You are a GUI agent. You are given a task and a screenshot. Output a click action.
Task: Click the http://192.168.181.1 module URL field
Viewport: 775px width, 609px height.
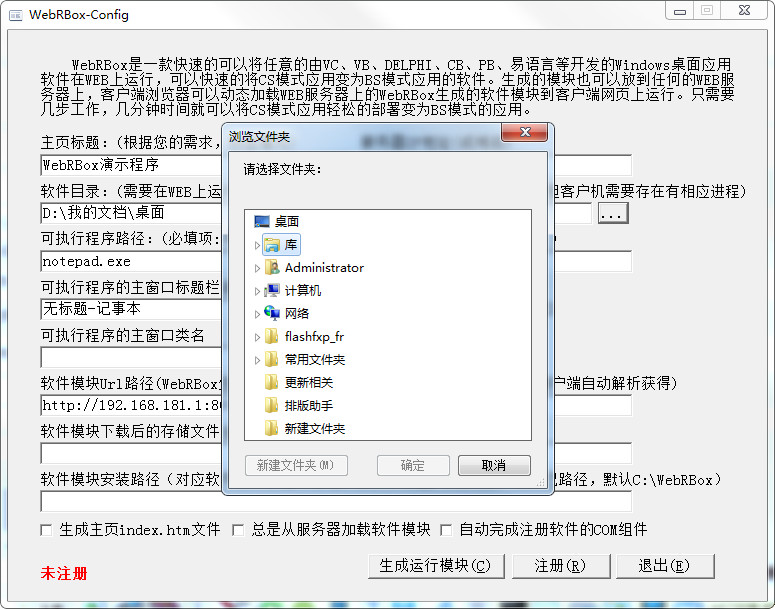coord(131,405)
